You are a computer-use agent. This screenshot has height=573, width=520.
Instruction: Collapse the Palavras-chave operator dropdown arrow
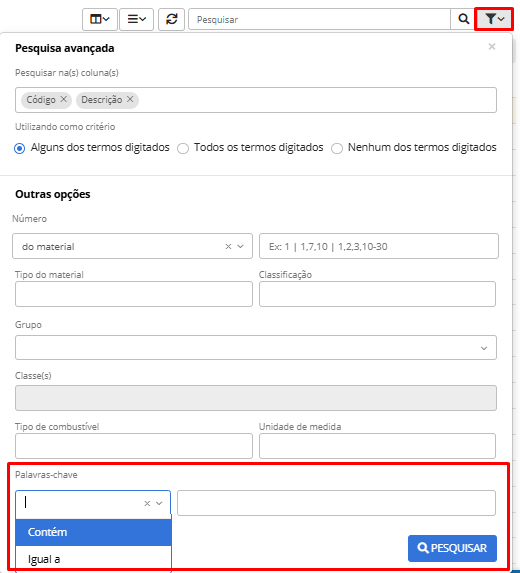159,504
